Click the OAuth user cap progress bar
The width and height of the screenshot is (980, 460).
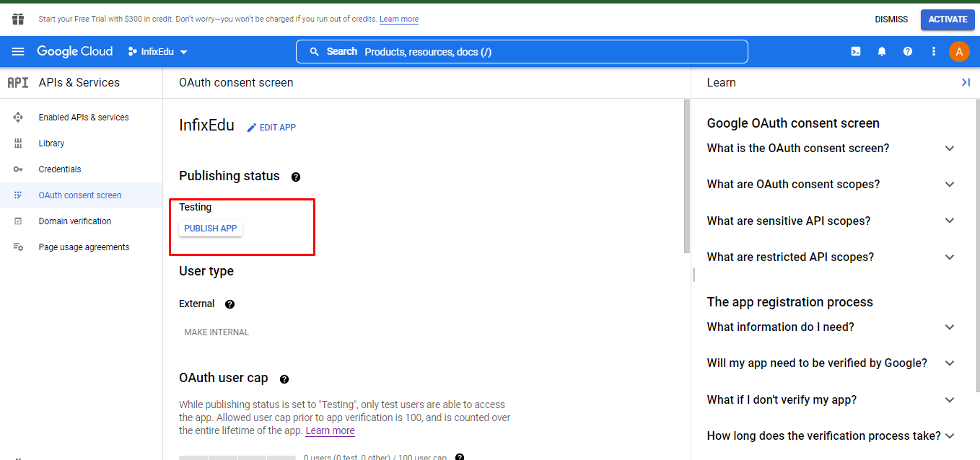pyautogui.click(x=237, y=458)
